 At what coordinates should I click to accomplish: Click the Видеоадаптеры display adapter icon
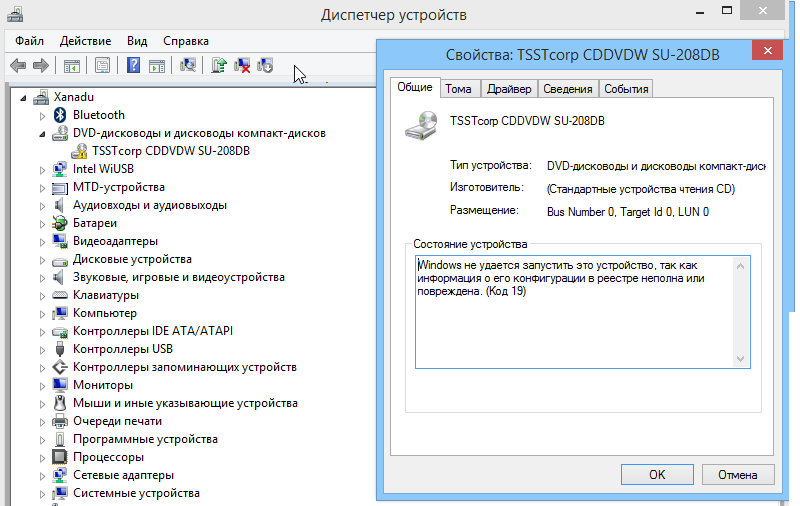tap(60, 241)
